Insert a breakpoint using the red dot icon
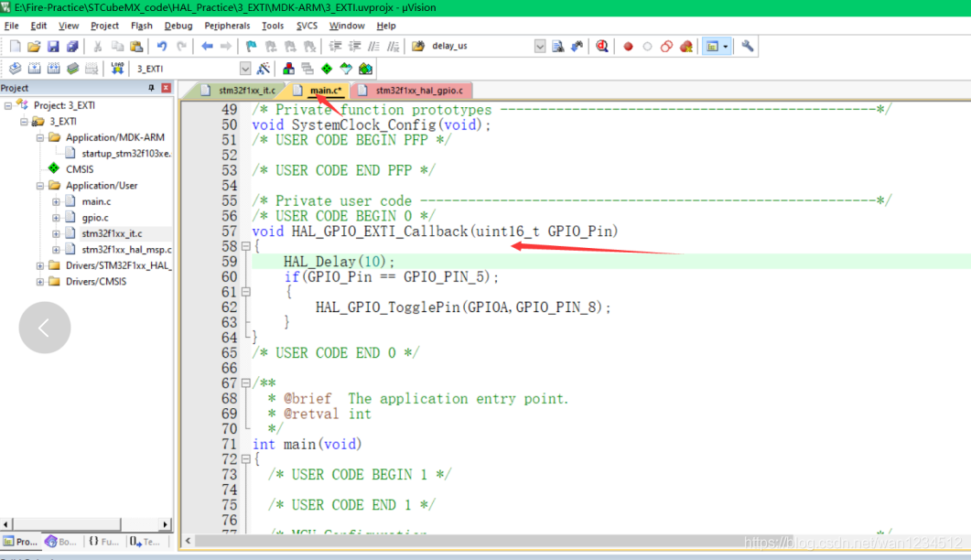The image size is (971, 560). click(x=628, y=47)
